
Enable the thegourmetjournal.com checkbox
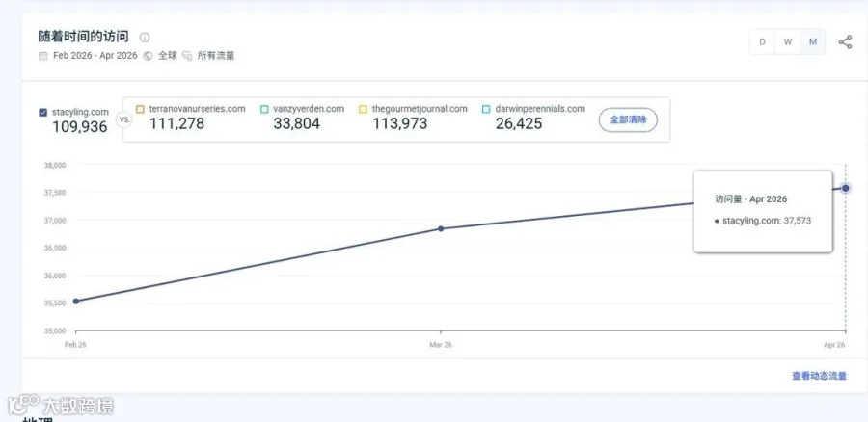(364, 110)
